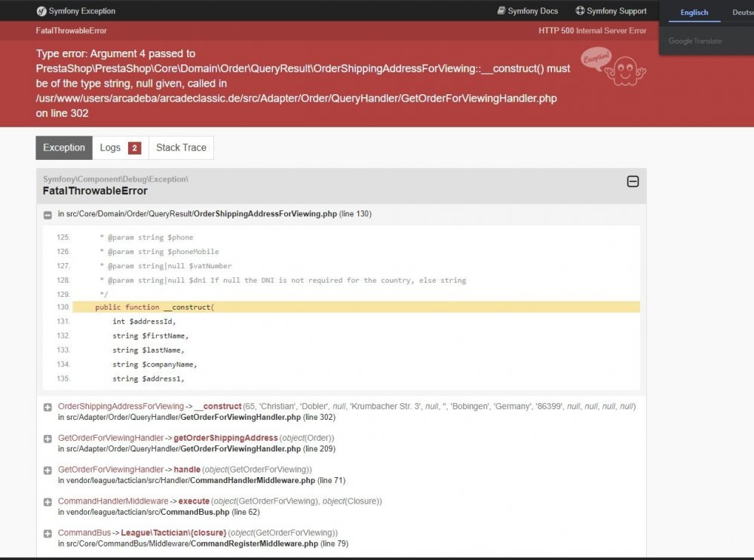Viewport: 754px width, 560px height.
Task: Expand the getOrderShippingAddress stack trace entry
Action: click(48, 438)
